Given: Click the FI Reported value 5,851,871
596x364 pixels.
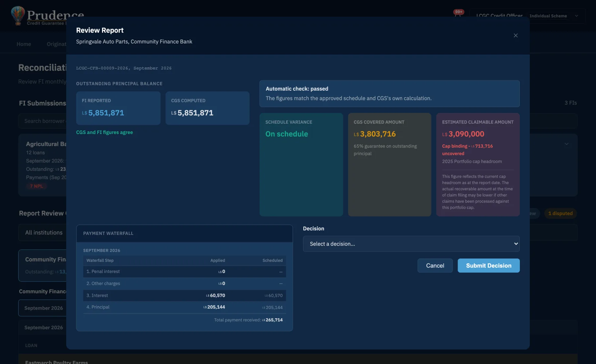Looking at the screenshot, I should point(103,113).
